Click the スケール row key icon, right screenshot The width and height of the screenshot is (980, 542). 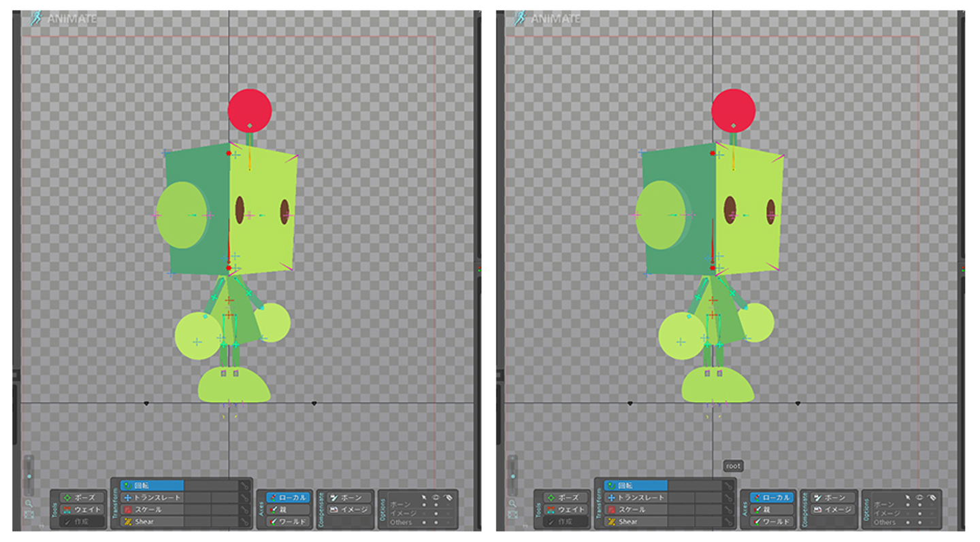[x=728, y=509]
